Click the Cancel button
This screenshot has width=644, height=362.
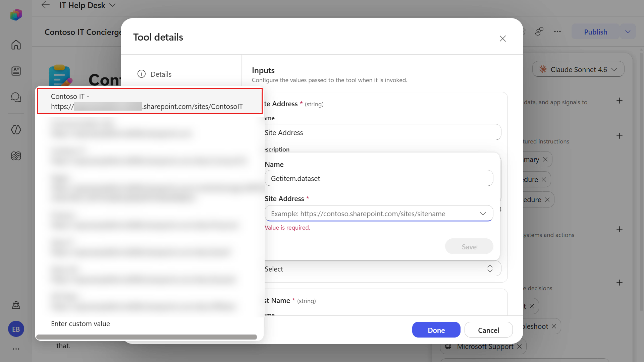coord(488,330)
